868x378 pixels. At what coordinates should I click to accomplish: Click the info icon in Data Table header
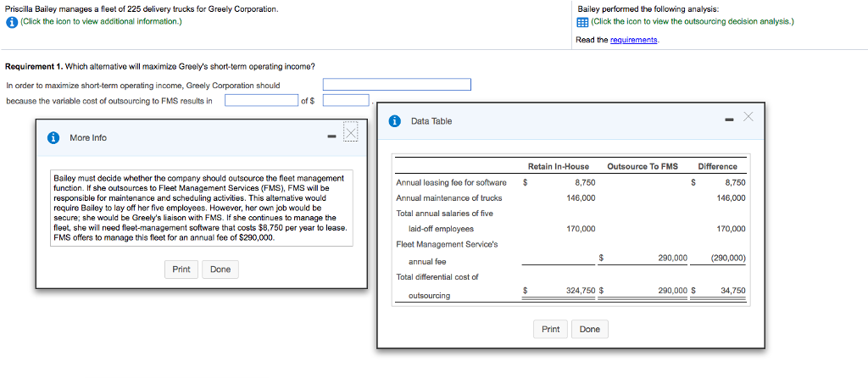coord(395,121)
